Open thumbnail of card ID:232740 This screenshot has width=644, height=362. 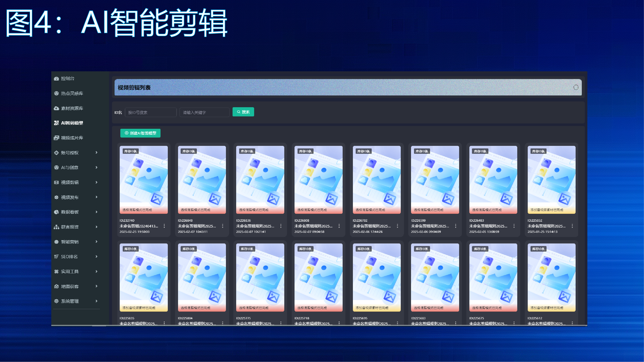[144, 180]
